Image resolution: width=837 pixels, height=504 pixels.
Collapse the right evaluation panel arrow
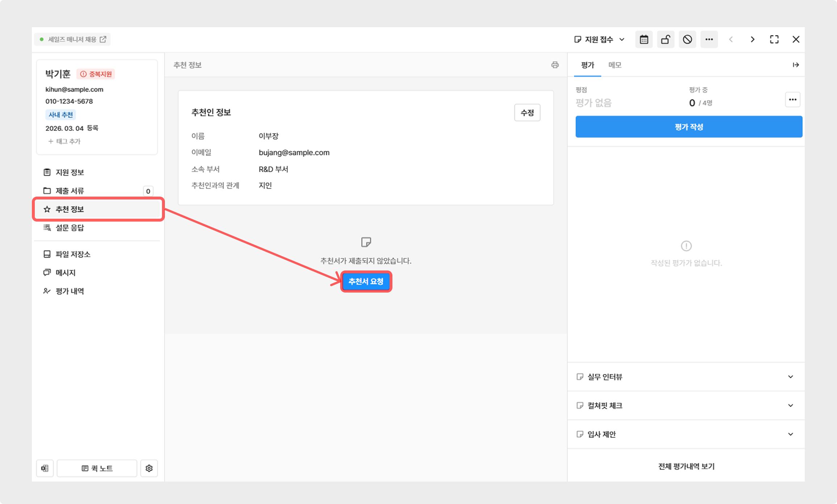point(796,65)
